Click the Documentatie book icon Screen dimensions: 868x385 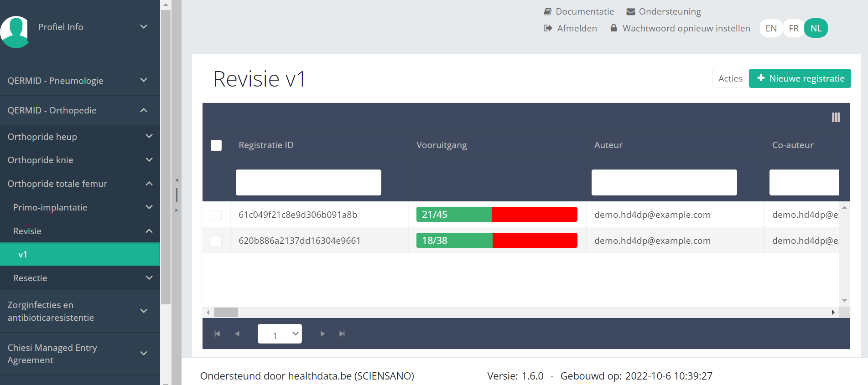tap(548, 11)
